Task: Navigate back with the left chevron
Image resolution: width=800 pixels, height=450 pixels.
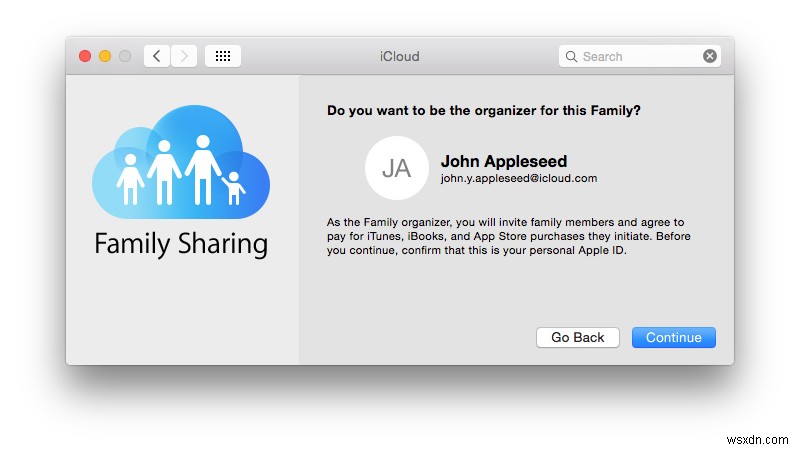Action: (x=157, y=56)
